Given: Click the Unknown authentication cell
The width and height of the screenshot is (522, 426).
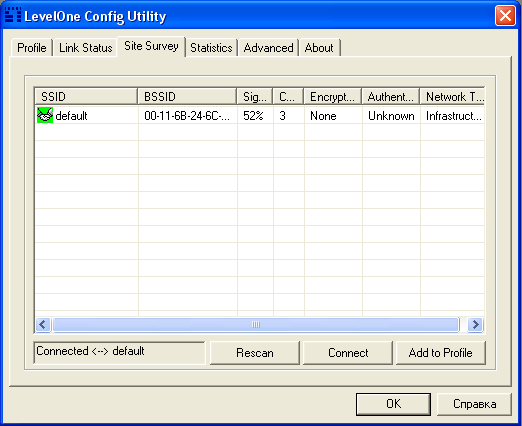Looking at the screenshot, I should click(391, 116).
